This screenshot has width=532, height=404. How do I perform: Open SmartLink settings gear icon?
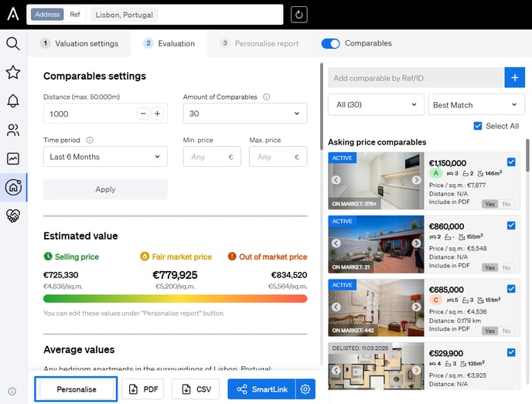point(305,389)
